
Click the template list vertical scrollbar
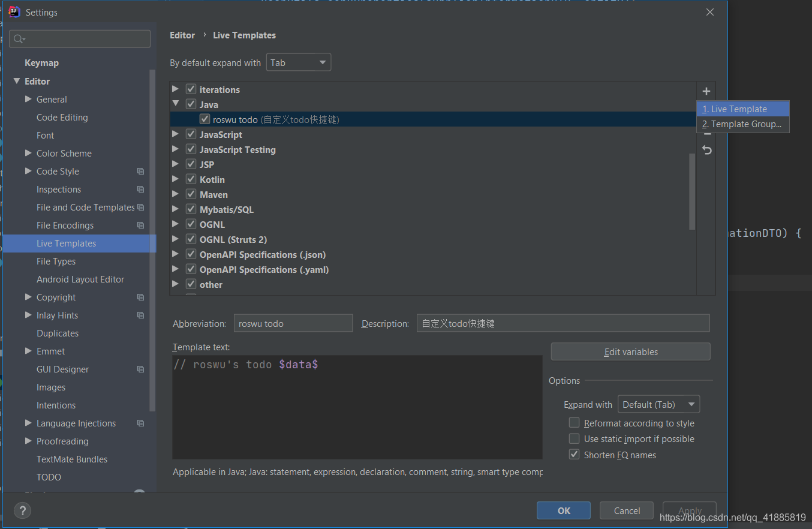click(692, 191)
